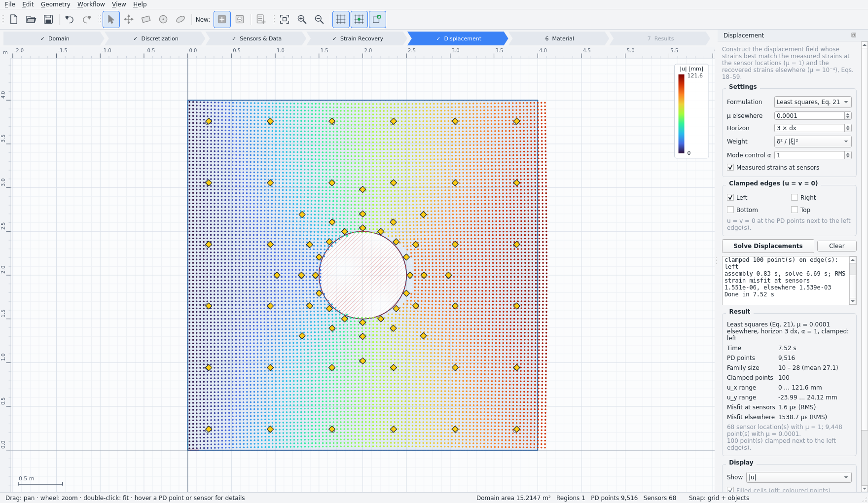Click the Snap: grid + objects status text

[719, 498]
